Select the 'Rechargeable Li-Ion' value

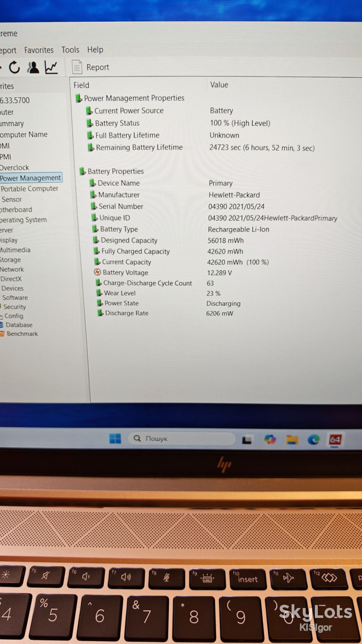click(238, 229)
